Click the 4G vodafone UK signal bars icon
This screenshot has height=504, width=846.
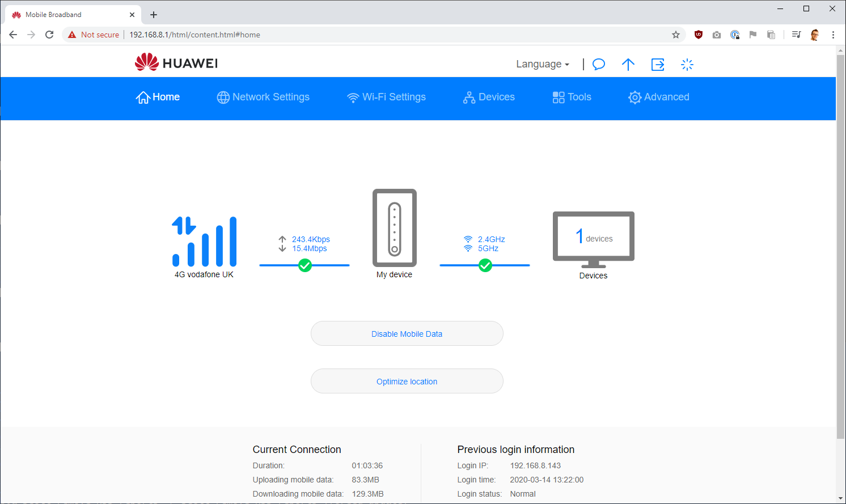pos(205,242)
